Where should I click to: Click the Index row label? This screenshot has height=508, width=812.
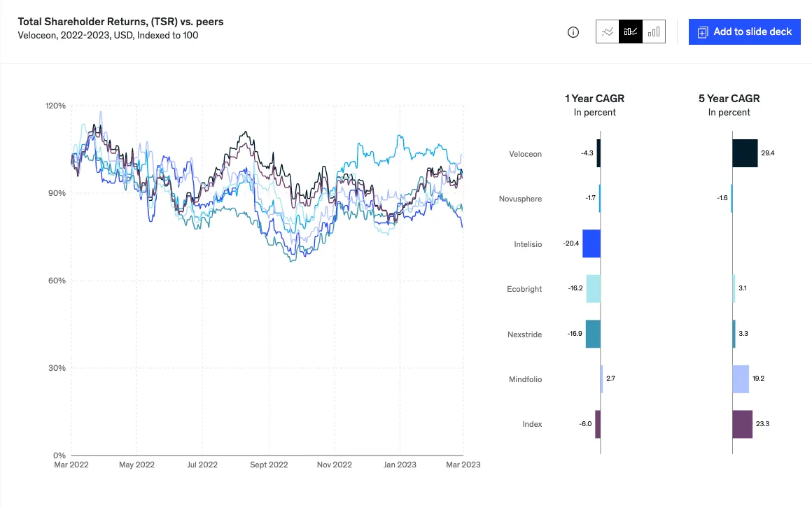(532, 424)
